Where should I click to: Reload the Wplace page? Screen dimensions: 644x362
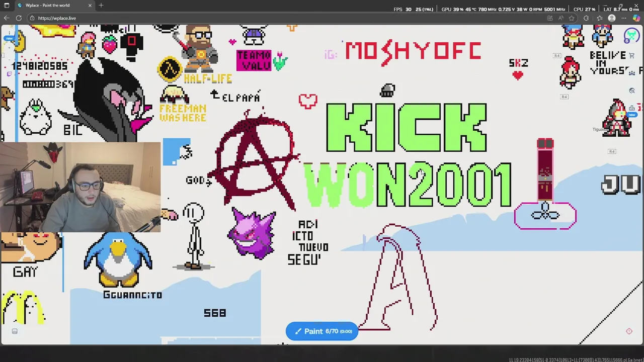(x=19, y=18)
